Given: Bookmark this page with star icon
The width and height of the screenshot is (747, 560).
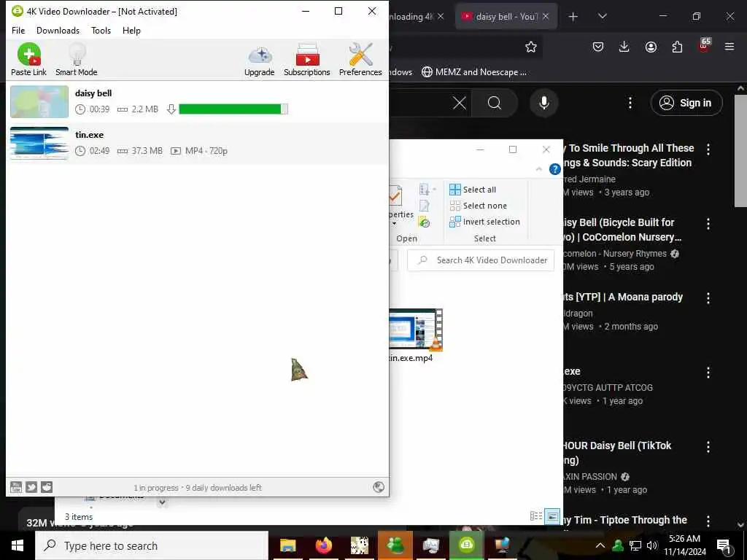Looking at the screenshot, I should coord(531,47).
